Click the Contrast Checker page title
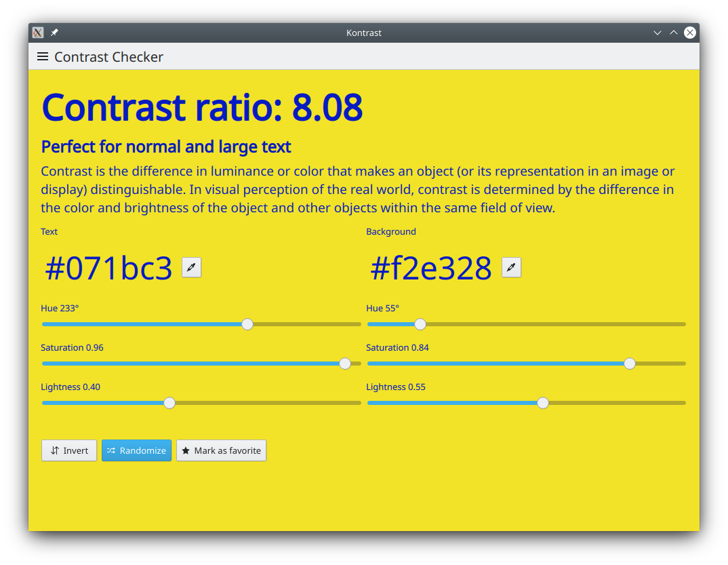This screenshot has width=728, height=565. click(108, 57)
